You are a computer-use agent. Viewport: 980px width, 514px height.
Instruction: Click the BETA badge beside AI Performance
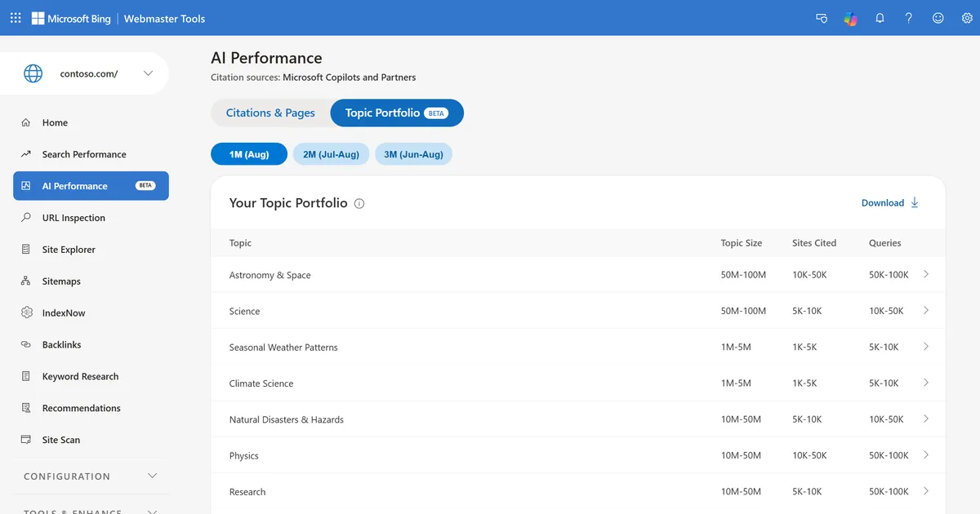[x=145, y=186]
